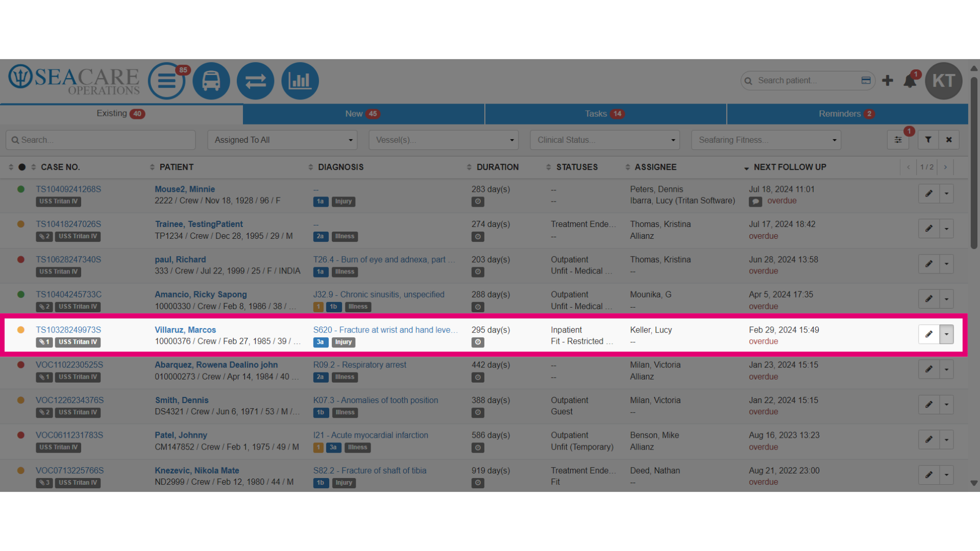Edit Smith, Dennis case pencil icon
980x551 pixels.
point(929,405)
